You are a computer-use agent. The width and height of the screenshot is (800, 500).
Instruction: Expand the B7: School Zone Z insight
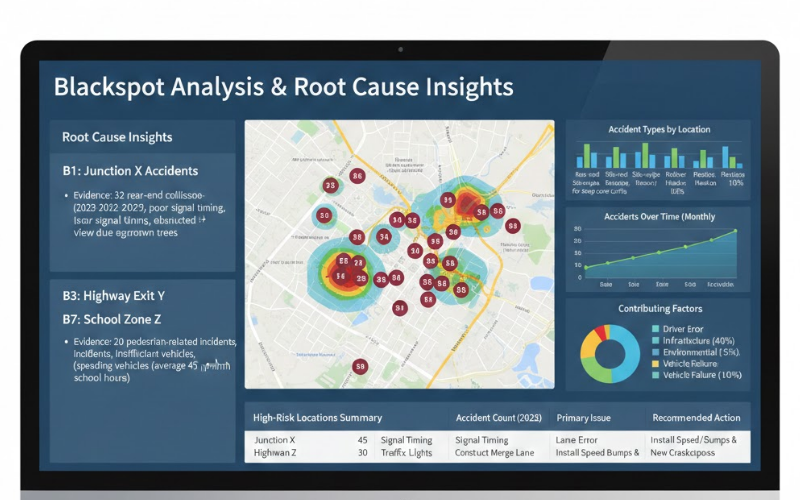point(112,319)
